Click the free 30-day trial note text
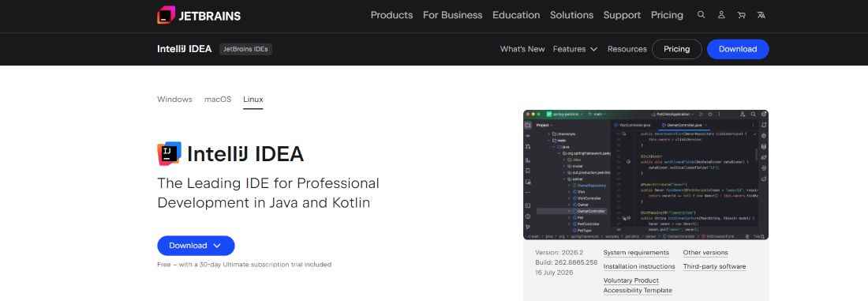 tap(244, 265)
